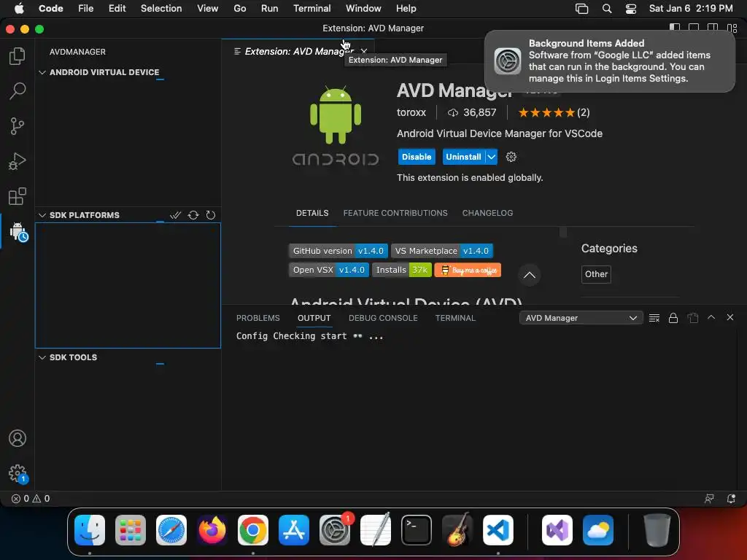This screenshot has height=560, width=747.
Task: Click the Open VSX v1.4.0 badge
Action: point(329,270)
